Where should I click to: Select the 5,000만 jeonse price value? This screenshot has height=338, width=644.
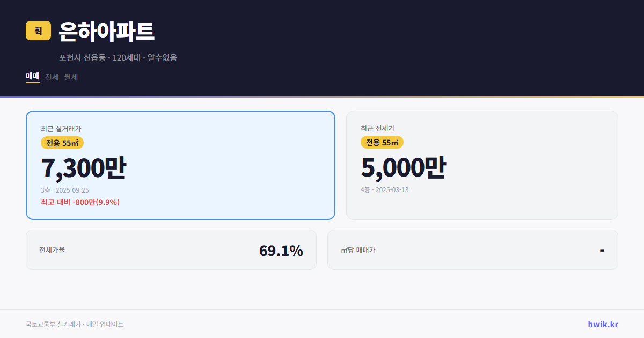point(403,167)
